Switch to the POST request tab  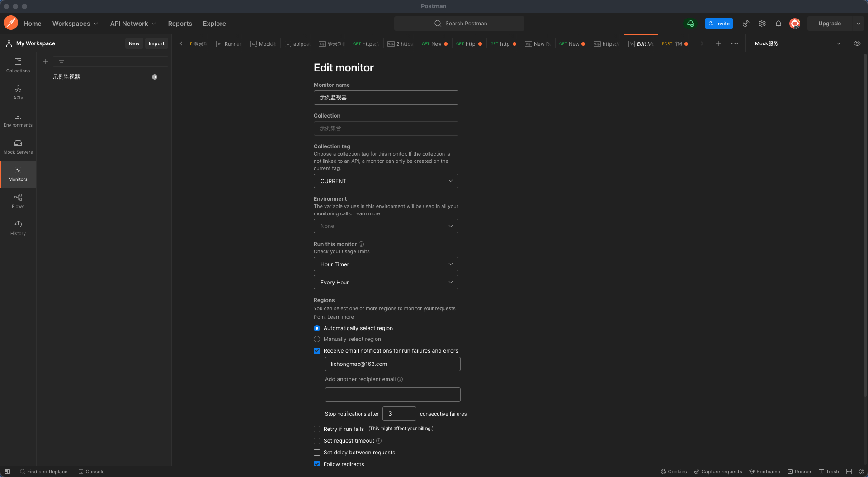point(675,44)
